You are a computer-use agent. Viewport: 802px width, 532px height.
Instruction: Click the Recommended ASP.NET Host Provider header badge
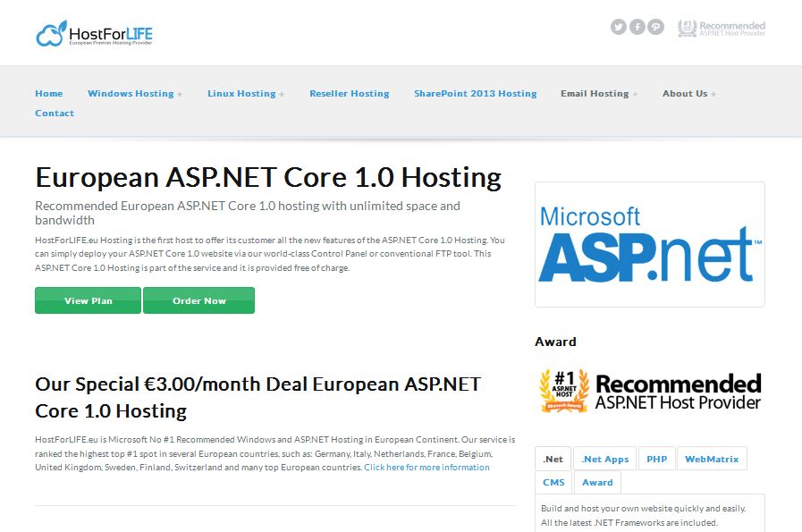click(x=722, y=28)
